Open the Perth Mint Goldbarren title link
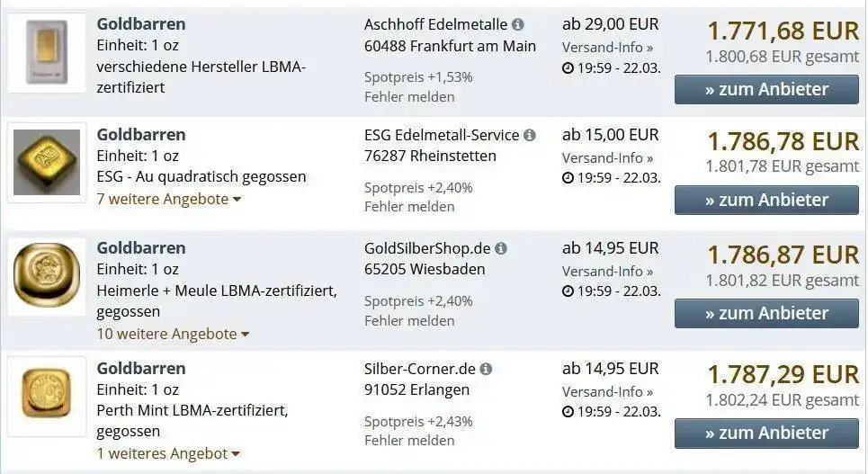 [x=141, y=368]
